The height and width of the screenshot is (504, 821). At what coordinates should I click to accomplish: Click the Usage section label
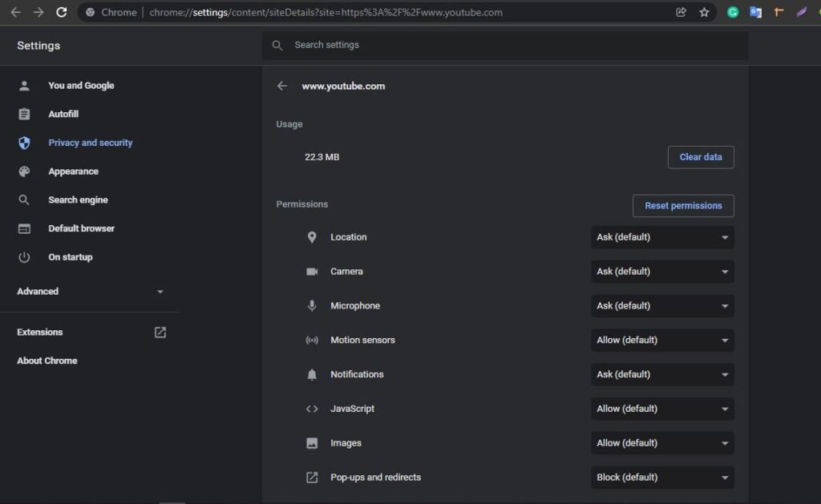(289, 124)
